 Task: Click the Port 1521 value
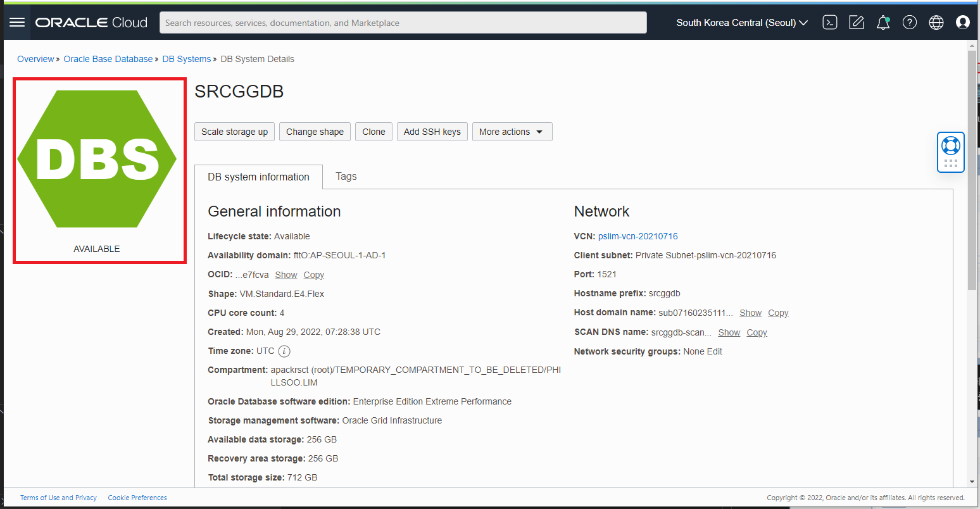tap(607, 274)
